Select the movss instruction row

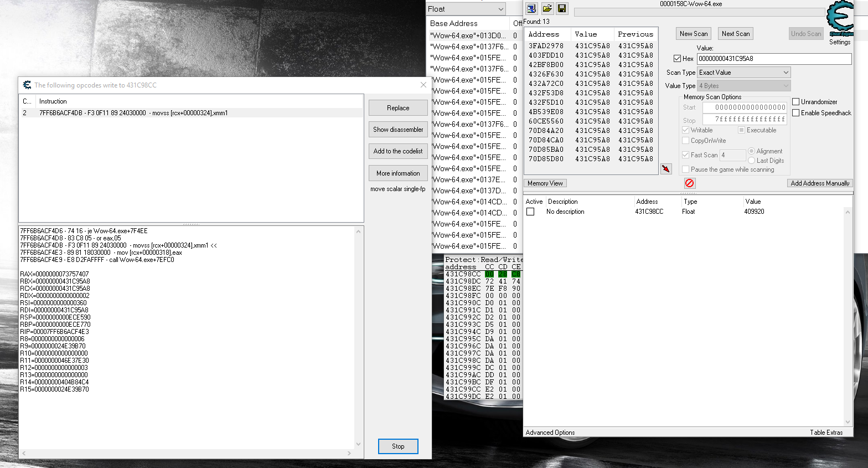[191, 113]
